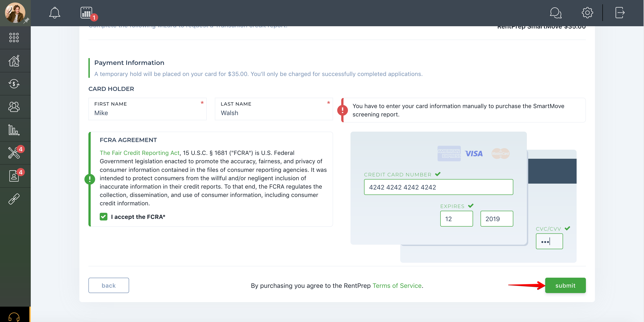This screenshot has height=322, width=644.
Task: Open the calendar with one alert
Action: pos(87,12)
